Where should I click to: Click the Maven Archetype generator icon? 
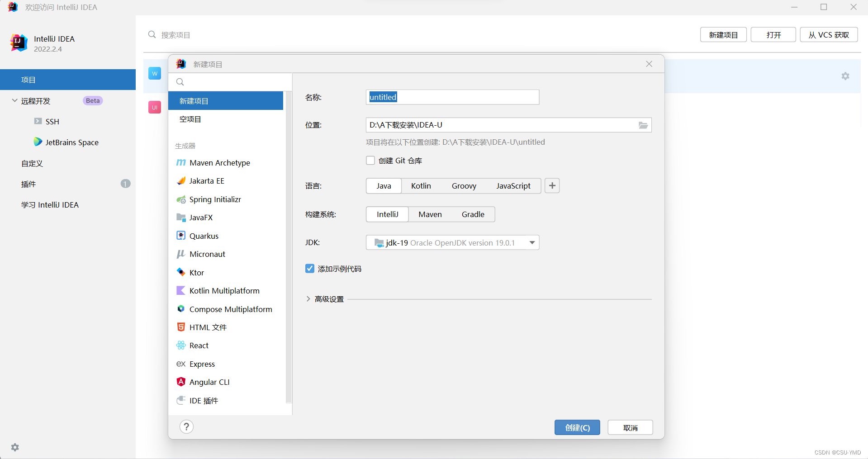181,163
